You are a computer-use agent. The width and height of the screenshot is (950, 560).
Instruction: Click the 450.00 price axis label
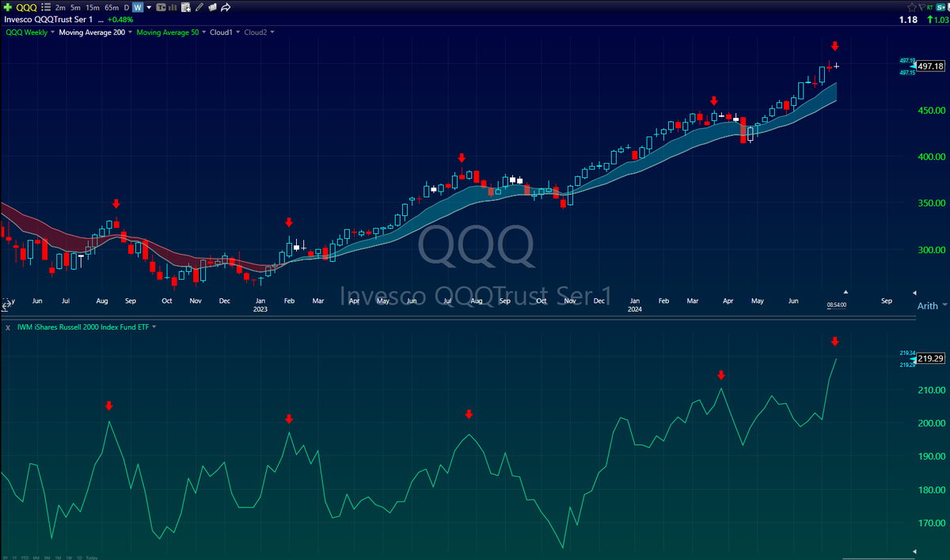[931, 110]
